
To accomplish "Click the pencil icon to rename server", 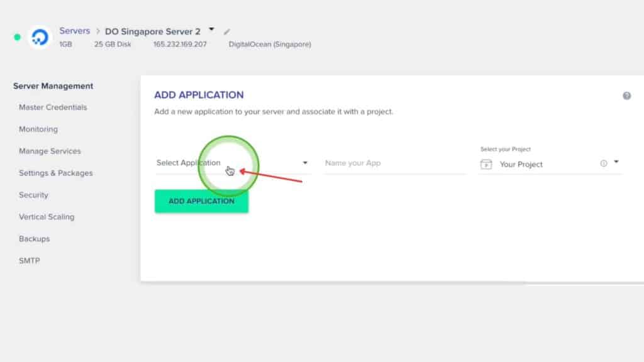I will (227, 30).
